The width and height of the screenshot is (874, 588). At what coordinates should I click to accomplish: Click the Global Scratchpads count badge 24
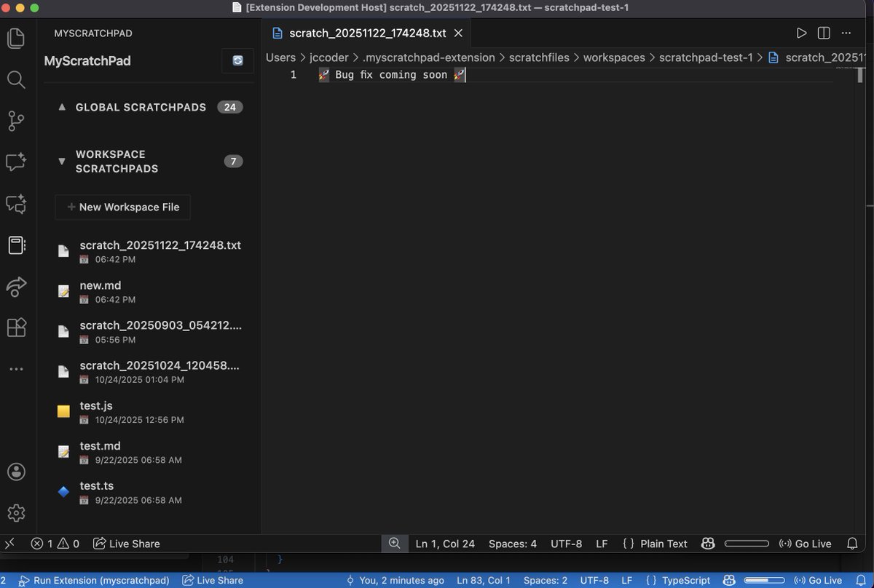[x=230, y=107]
